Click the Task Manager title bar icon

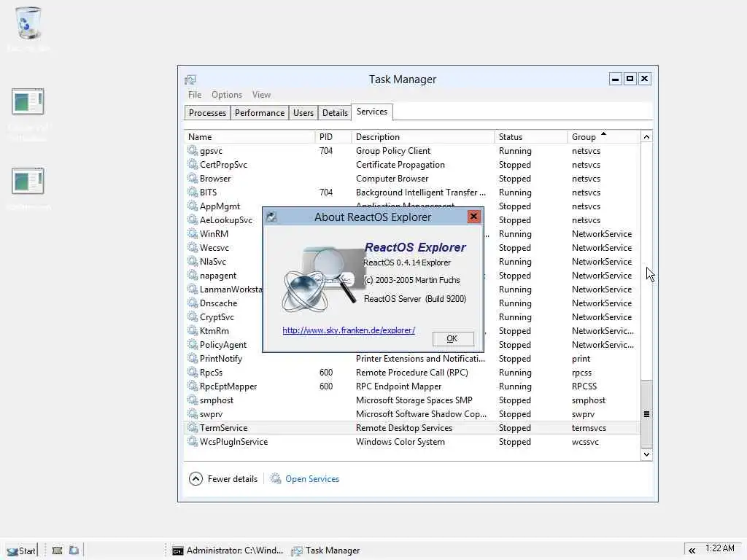190,79
